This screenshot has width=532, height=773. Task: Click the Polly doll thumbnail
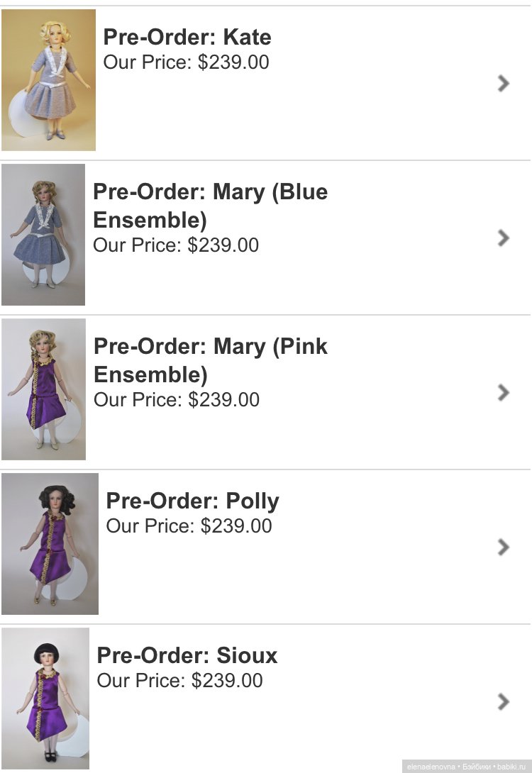(50, 544)
